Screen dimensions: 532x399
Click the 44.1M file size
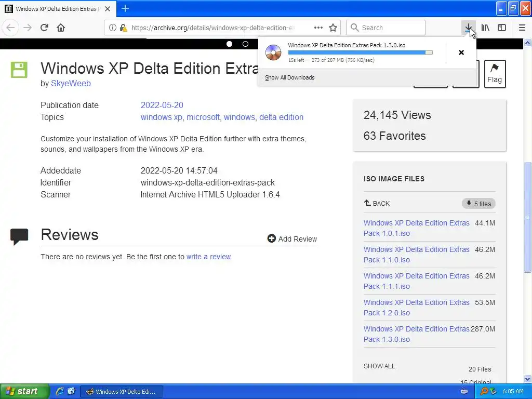tap(485, 223)
